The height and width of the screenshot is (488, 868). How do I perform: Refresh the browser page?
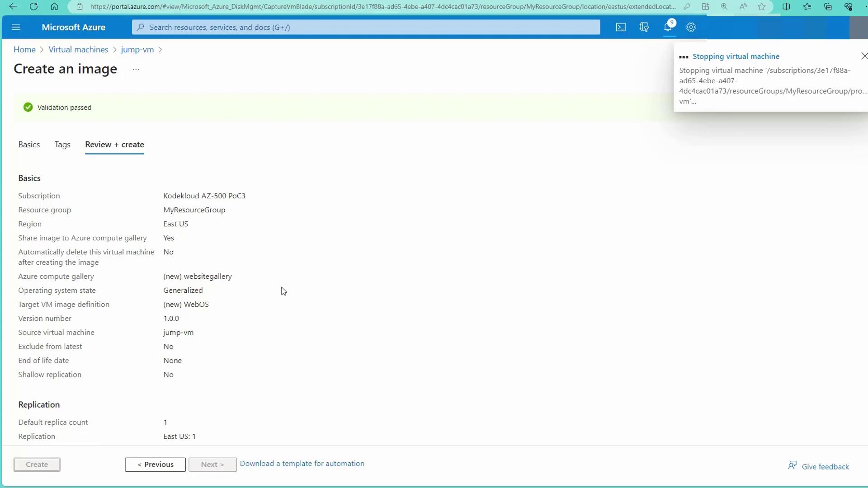pos(33,6)
